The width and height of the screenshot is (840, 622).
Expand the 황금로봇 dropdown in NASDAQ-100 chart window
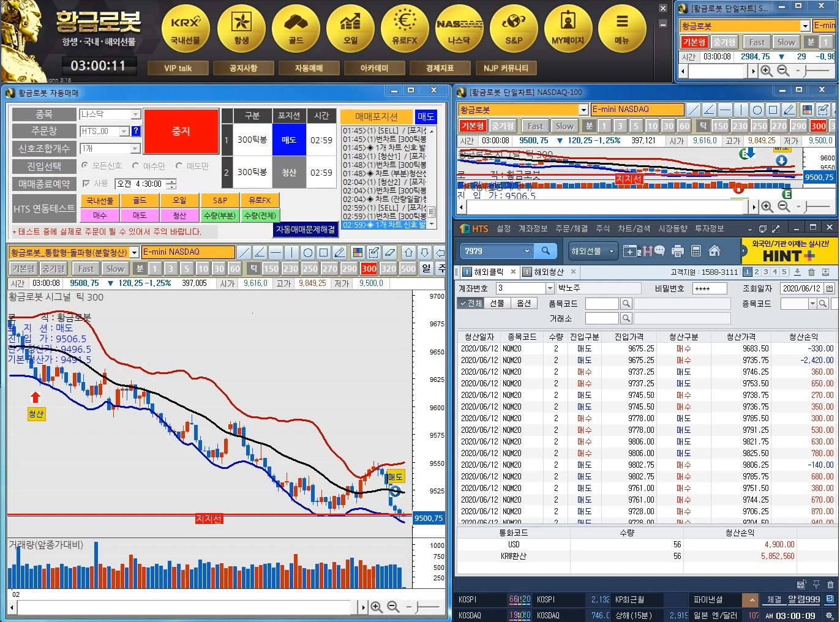(583, 110)
